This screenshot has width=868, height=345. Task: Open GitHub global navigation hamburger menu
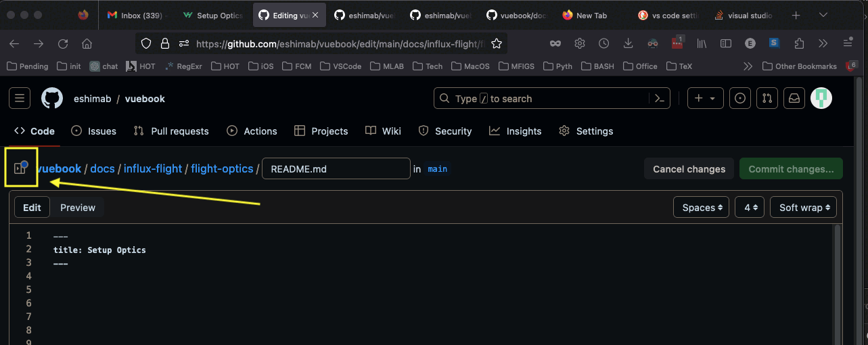click(x=20, y=98)
